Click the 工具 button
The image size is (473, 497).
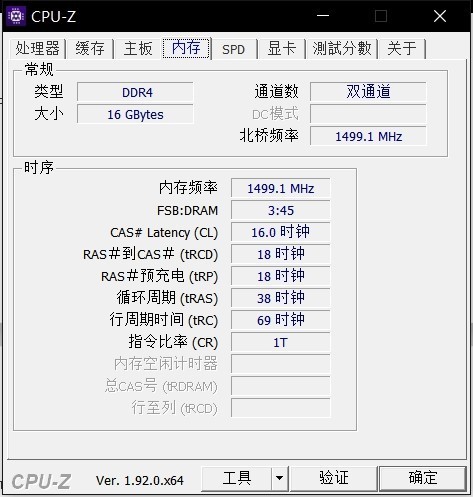click(x=237, y=479)
